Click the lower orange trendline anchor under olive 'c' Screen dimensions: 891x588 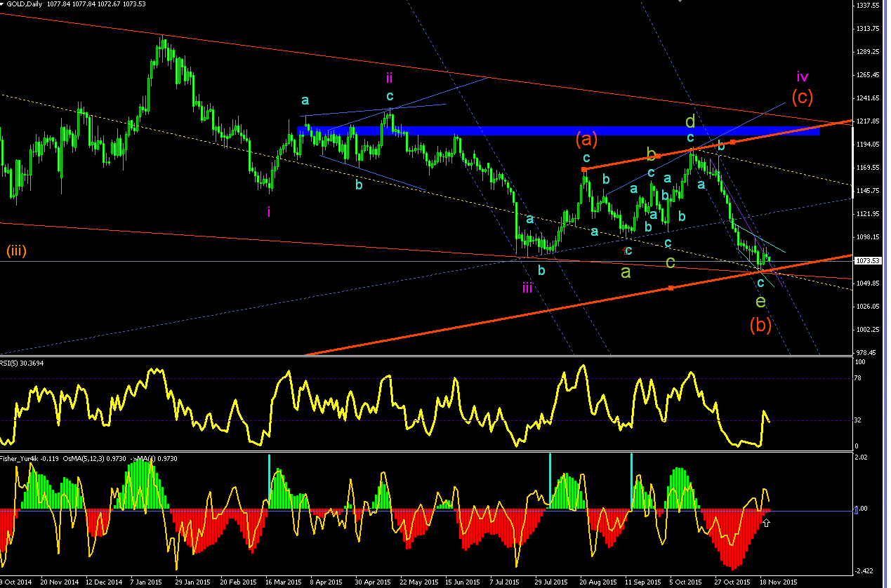click(671, 288)
